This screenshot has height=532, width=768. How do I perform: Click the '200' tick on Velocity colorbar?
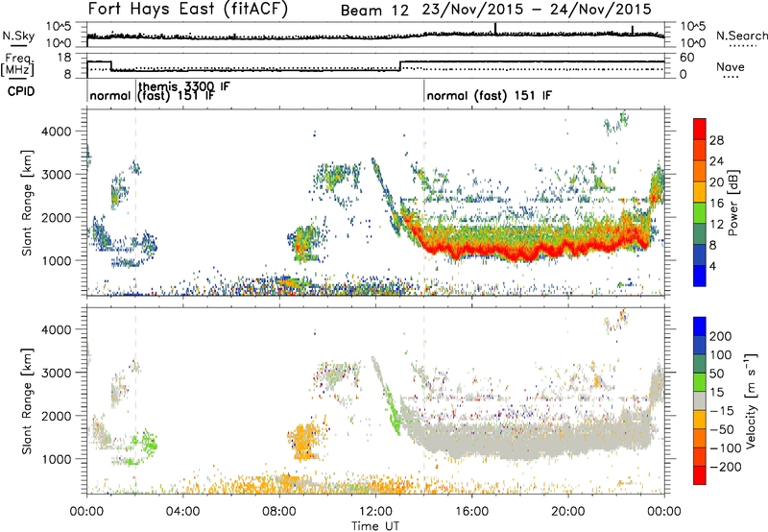(x=721, y=336)
